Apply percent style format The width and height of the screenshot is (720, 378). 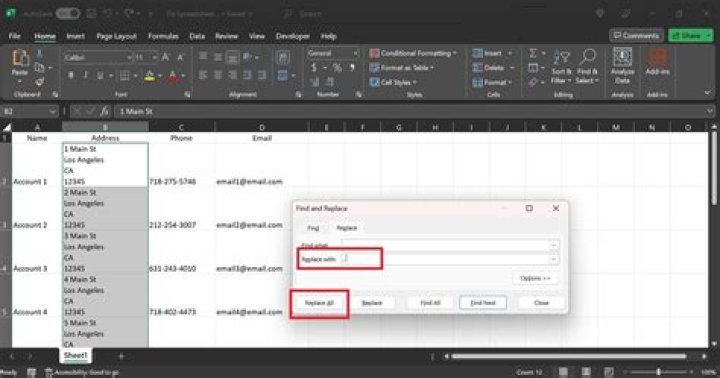(x=337, y=68)
